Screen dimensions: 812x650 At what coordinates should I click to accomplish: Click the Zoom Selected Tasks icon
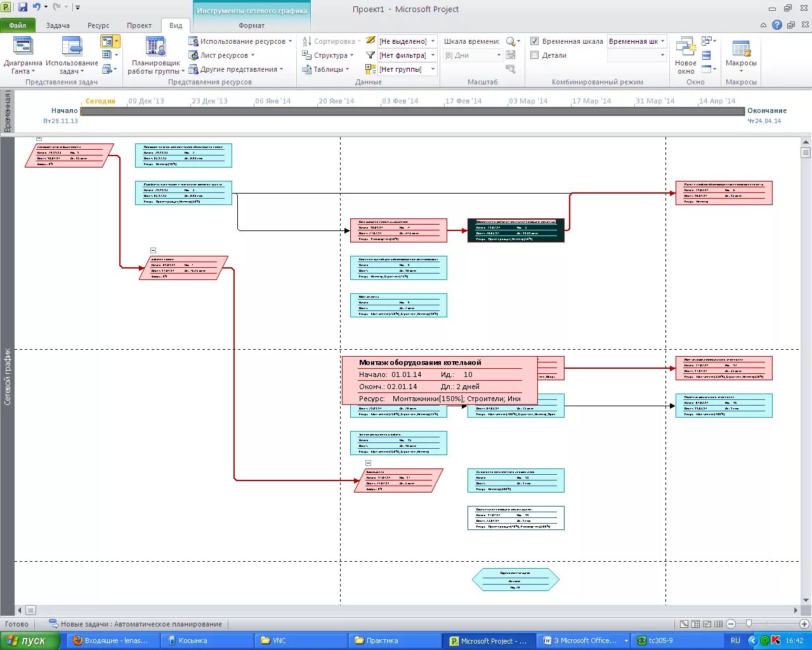click(511, 69)
